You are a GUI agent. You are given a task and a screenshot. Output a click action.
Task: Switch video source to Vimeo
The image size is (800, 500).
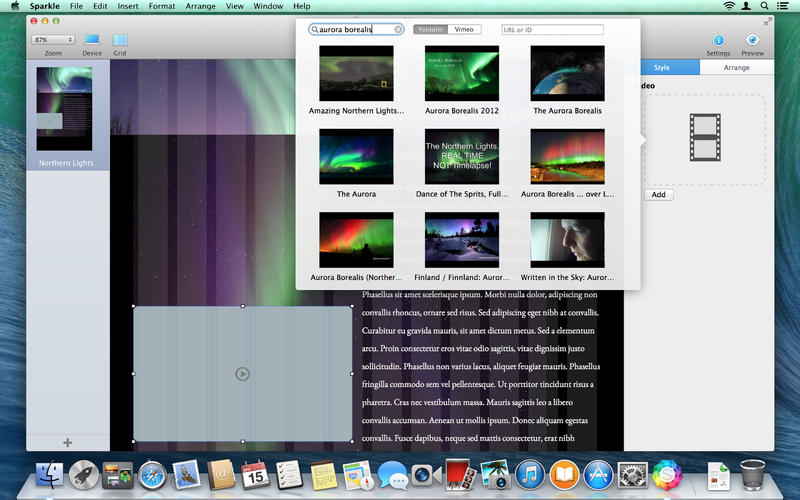click(464, 30)
